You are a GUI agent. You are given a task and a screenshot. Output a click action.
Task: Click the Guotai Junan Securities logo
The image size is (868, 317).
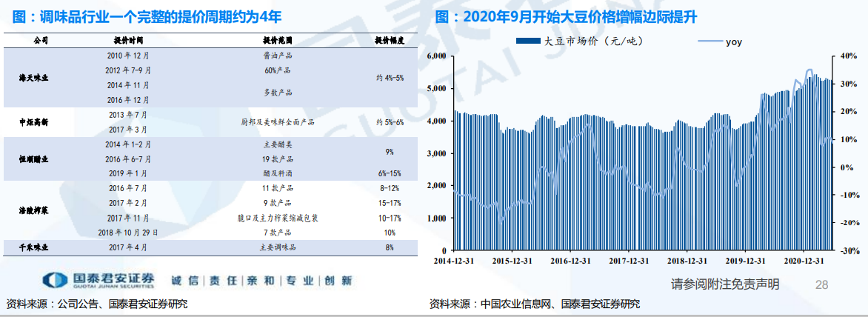(99, 280)
